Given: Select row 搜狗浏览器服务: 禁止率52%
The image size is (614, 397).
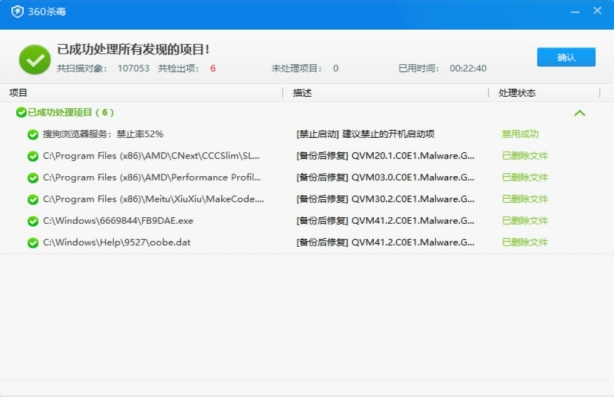Looking at the screenshot, I should click(103, 134).
